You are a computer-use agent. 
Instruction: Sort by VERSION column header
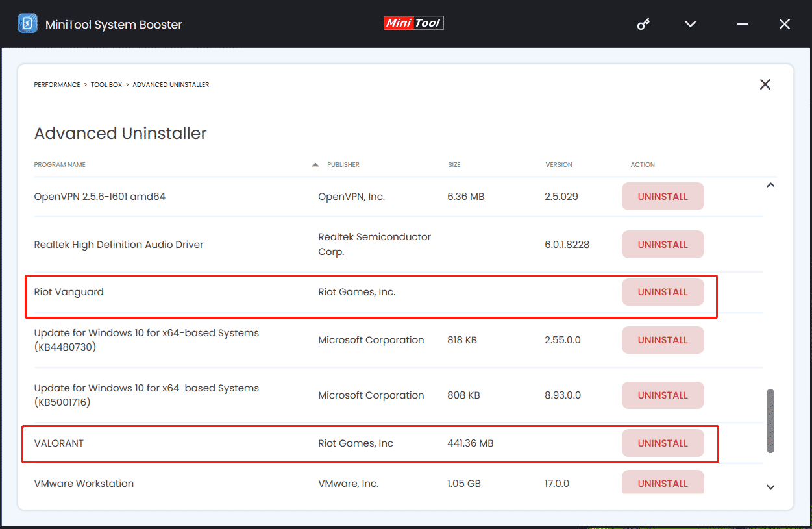(559, 165)
